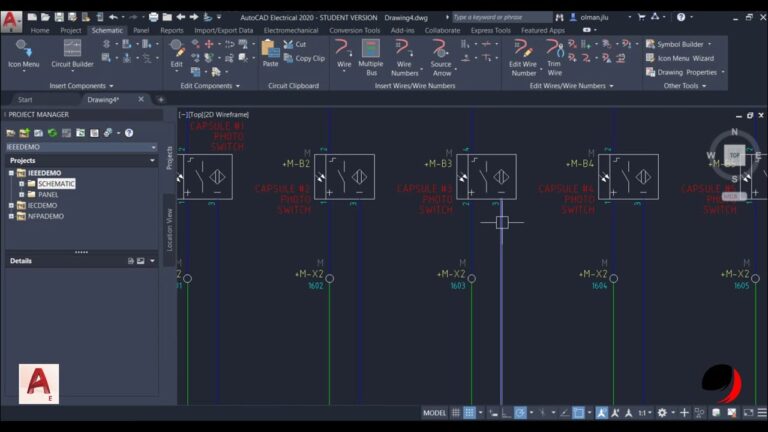
Task: Click the Save icon in quick access toolbar
Action: click(59, 17)
